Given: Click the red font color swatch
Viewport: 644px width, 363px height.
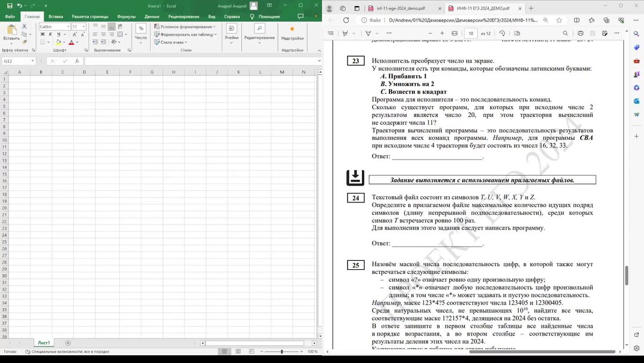Looking at the screenshot, I should 72,42.
